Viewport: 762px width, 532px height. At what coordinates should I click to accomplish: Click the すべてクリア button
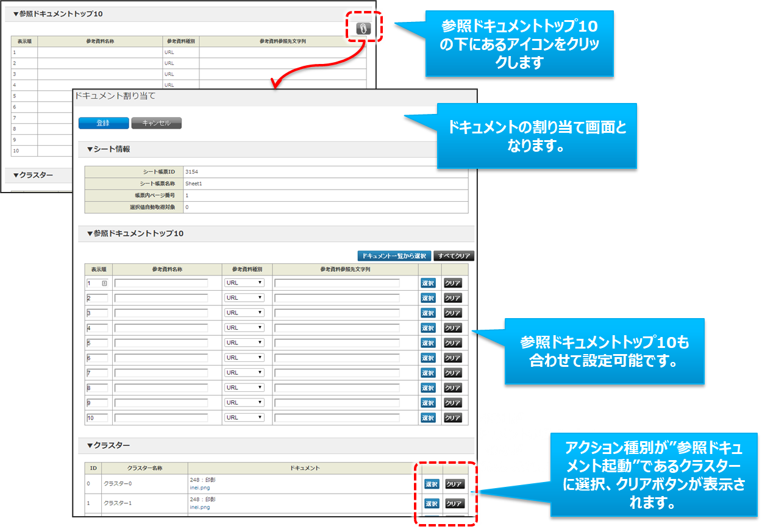pyautogui.click(x=453, y=256)
